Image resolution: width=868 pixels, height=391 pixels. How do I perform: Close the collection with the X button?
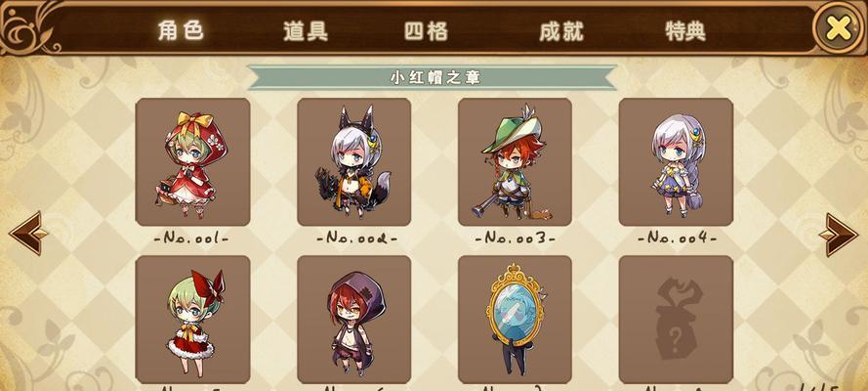839,27
